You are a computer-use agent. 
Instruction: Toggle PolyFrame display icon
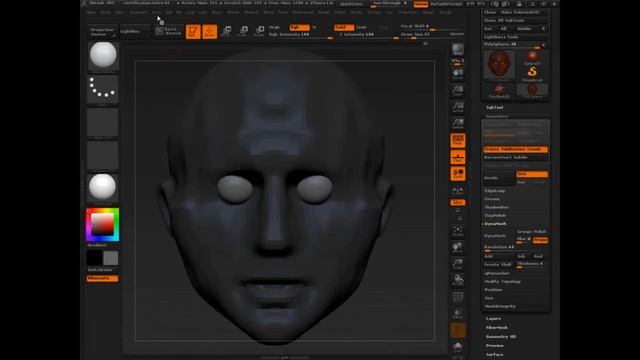point(458,297)
